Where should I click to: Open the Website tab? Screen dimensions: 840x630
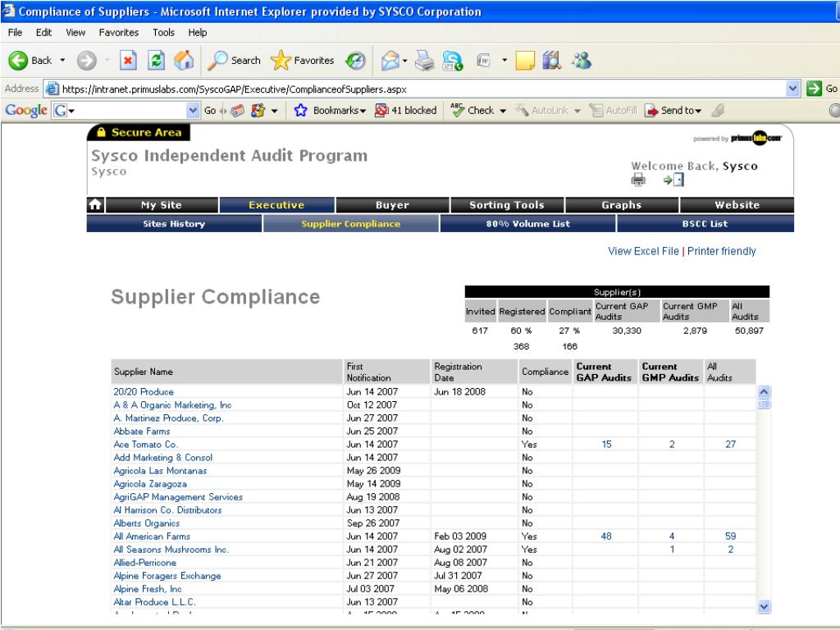737,204
